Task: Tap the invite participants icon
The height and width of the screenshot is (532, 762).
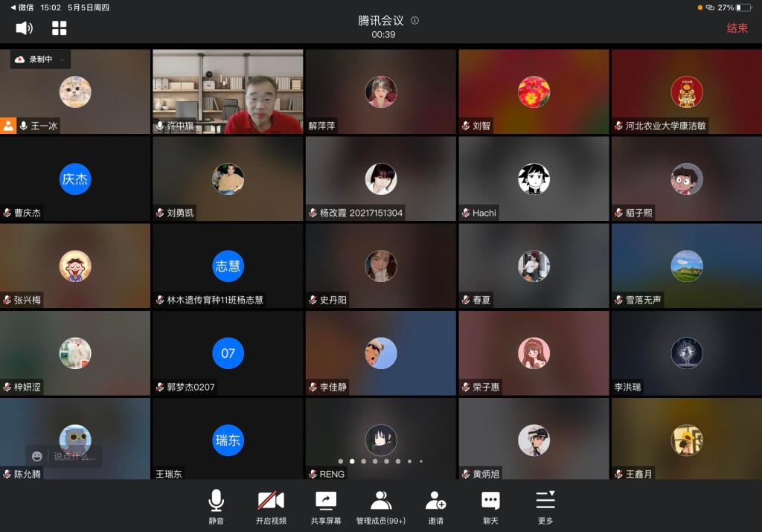Action: [x=435, y=507]
